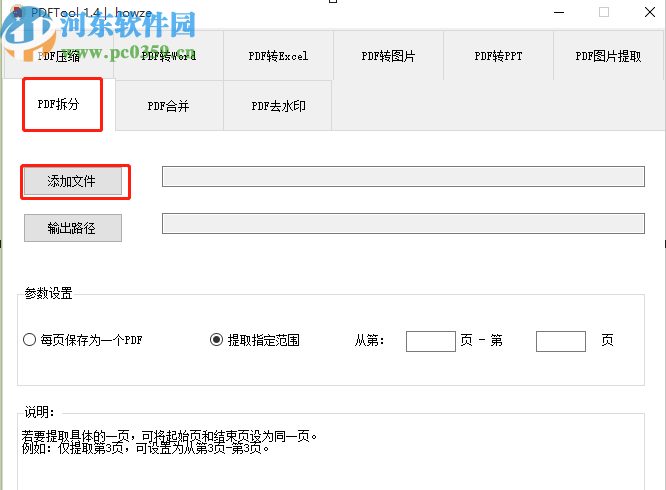Click the example line starting 例如：仅提取第3页

click(146, 448)
